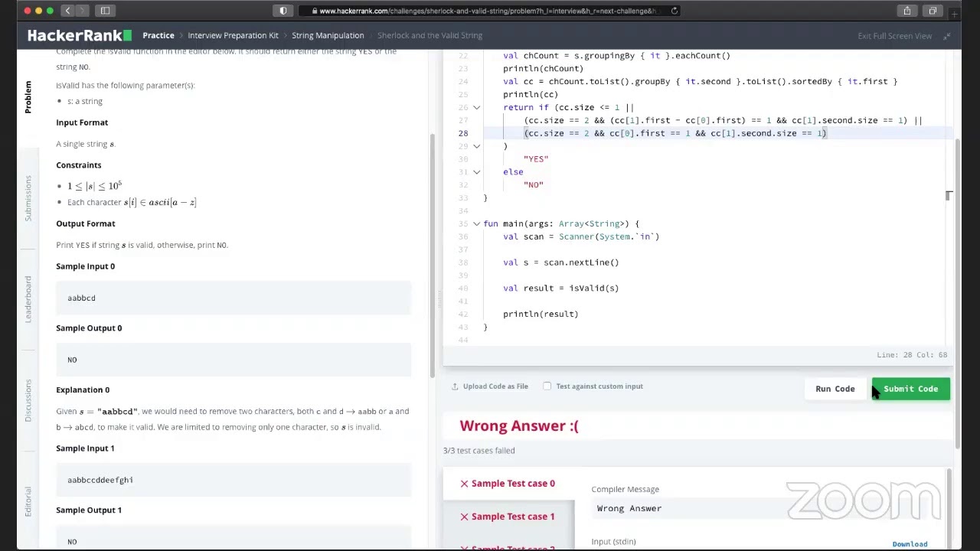The height and width of the screenshot is (551, 980).
Task: Click the Run Code button
Action: click(835, 389)
